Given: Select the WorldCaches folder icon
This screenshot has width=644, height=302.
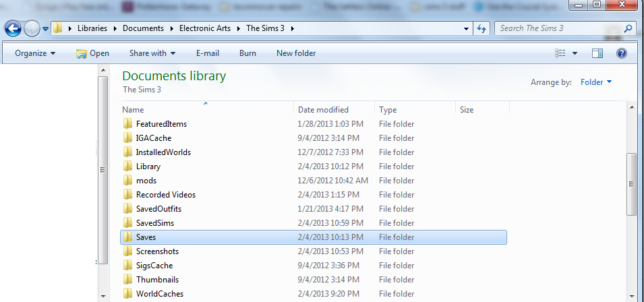Looking at the screenshot, I should click(127, 293).
